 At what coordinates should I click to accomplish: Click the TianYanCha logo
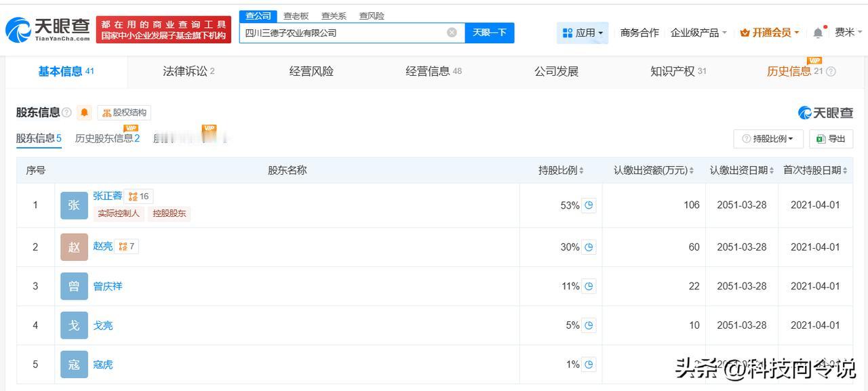(x=47, y=29)
